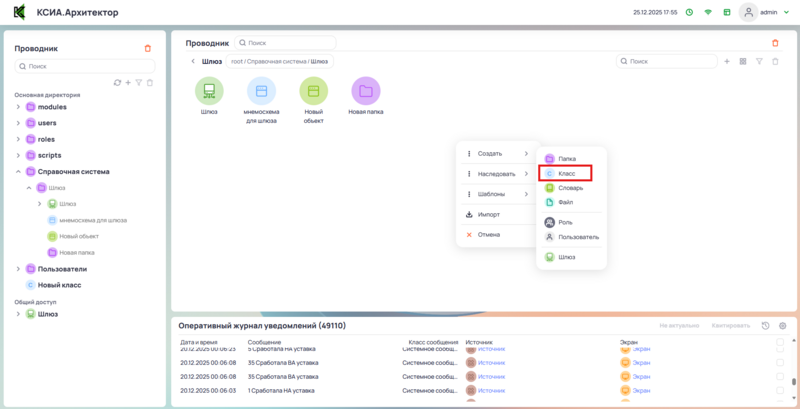Open notification journal settings gear
The width and height of the screenshot is (800, 409).
(782, 326)
